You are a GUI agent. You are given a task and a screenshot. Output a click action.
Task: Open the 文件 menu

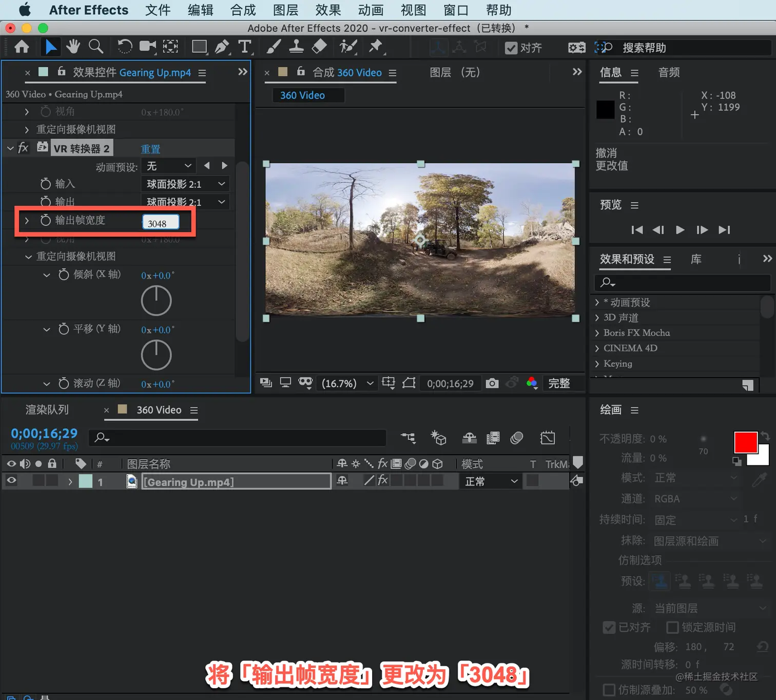(158, 10)
